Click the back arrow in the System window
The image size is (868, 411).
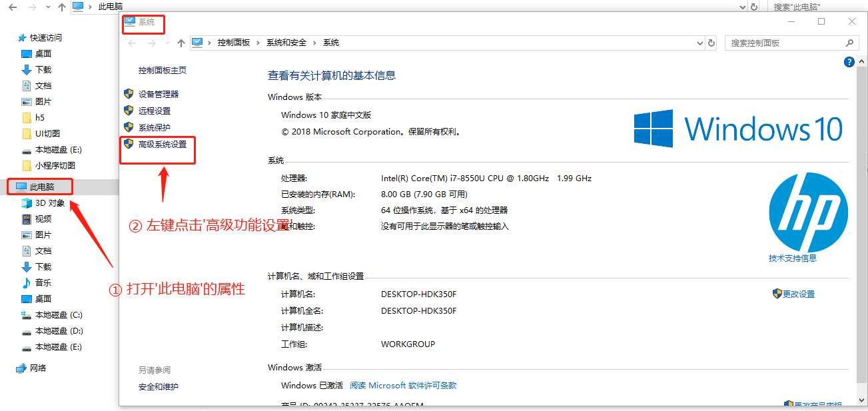click(x=132, y=43)
